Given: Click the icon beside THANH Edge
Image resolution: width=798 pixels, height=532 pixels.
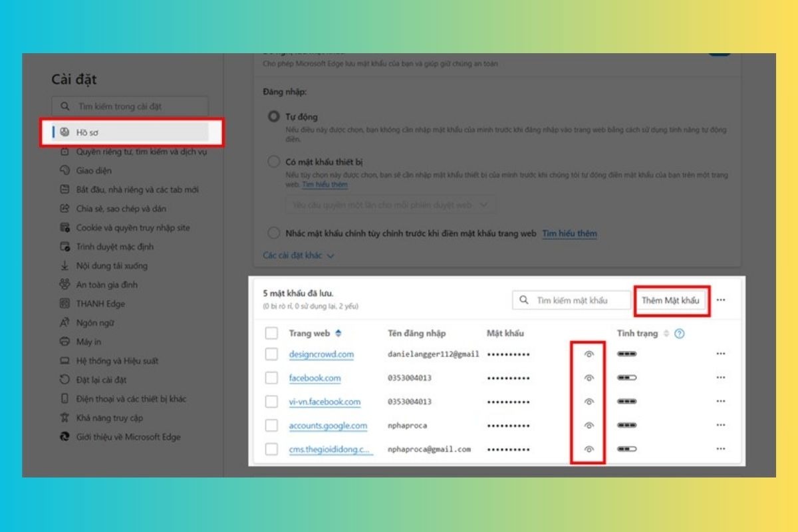Looking at the screenshot, I should pos(65,304).
